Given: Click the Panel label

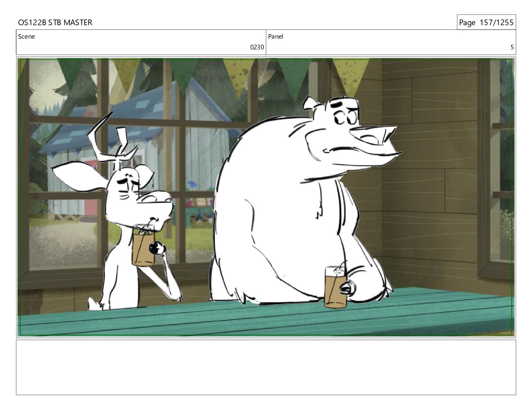Looking at the screenshot, I should [276, 37].
